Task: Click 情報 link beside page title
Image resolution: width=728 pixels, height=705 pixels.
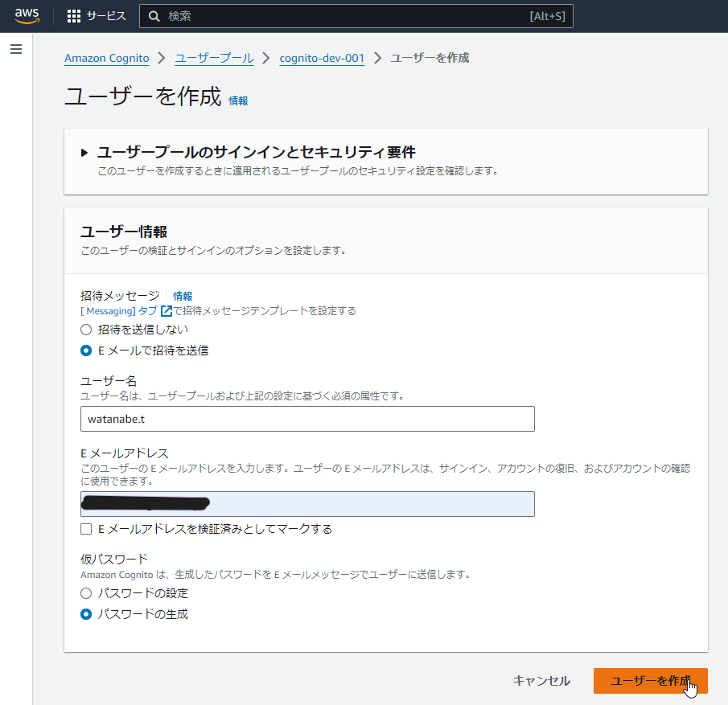Action: click(238, 100)
